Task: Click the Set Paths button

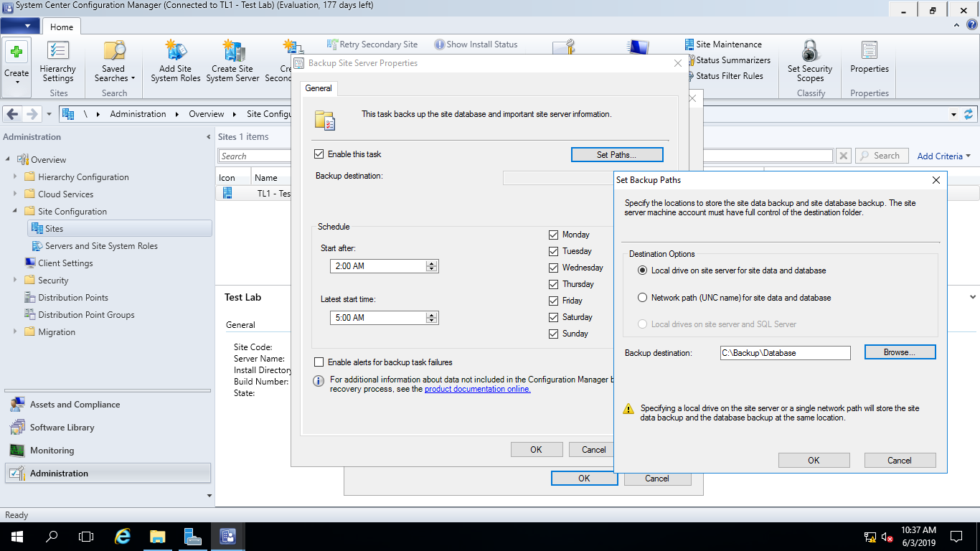Action: [617, 155]
